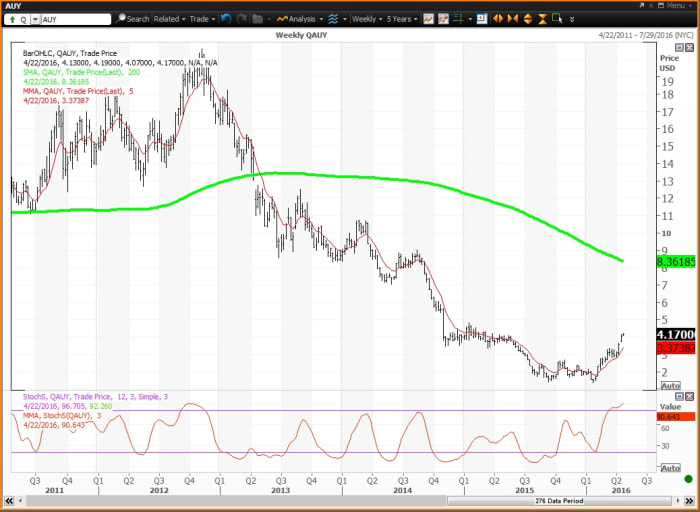Click the horizontal compress arrows icon
Viewport: 700px width, 512px height.
[x=512, y=19]
